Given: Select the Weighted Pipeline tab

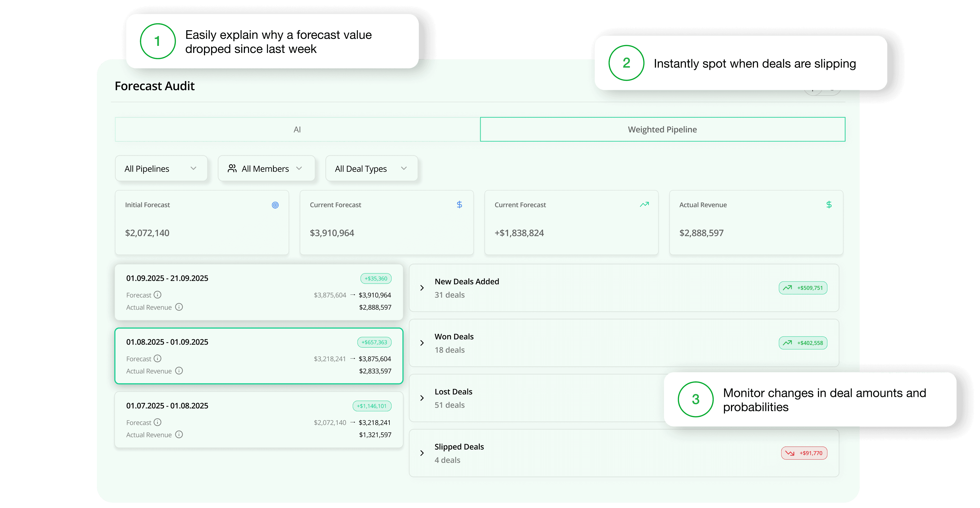Looking at the screenshot, I should (662, 130).
